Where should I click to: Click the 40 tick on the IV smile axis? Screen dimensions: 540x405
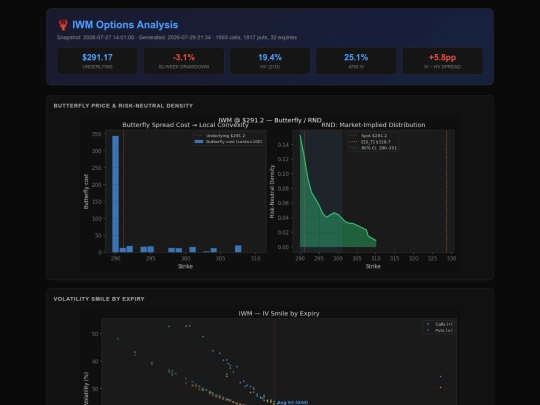tap(95, 361)
